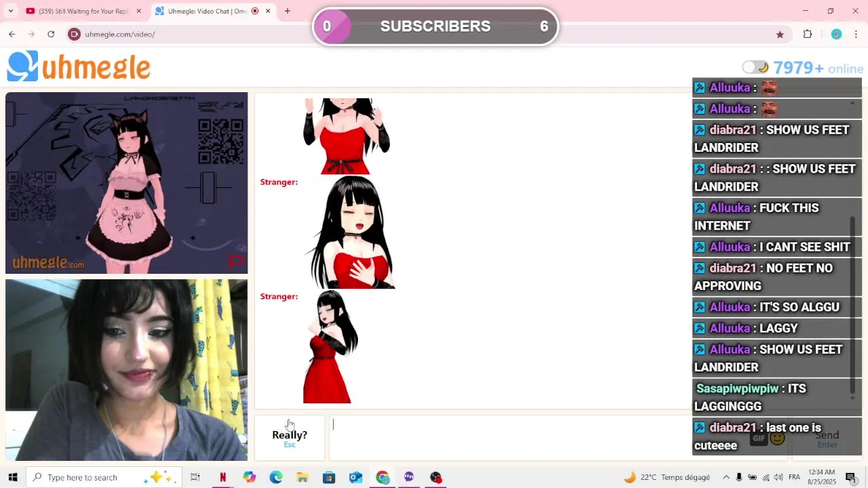Click the taskbar search box
The height and width of the screenshot is (488, 868).
(105, 477)
